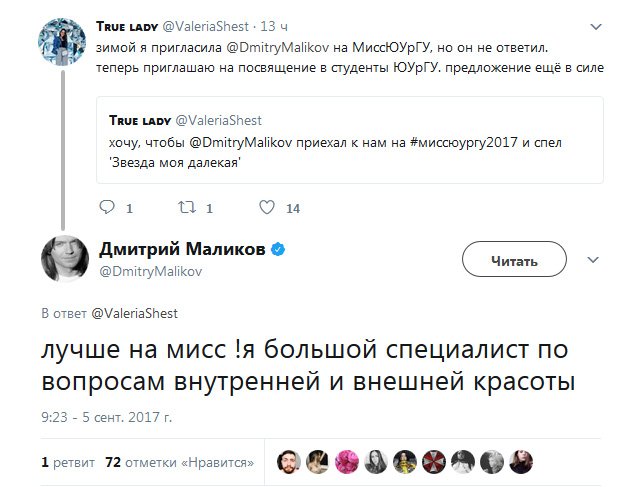
Task: Open first liker's avatar in likes row
Action: pos(288,461)
